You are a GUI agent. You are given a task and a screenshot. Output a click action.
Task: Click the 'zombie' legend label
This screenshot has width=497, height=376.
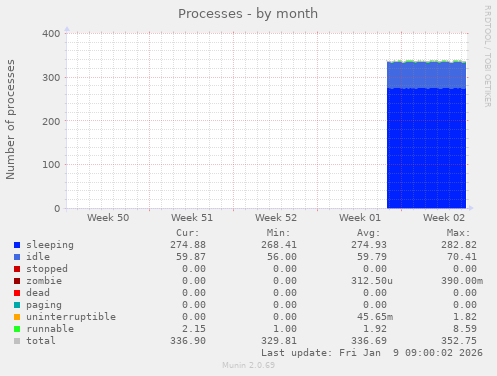coord(44,281)
